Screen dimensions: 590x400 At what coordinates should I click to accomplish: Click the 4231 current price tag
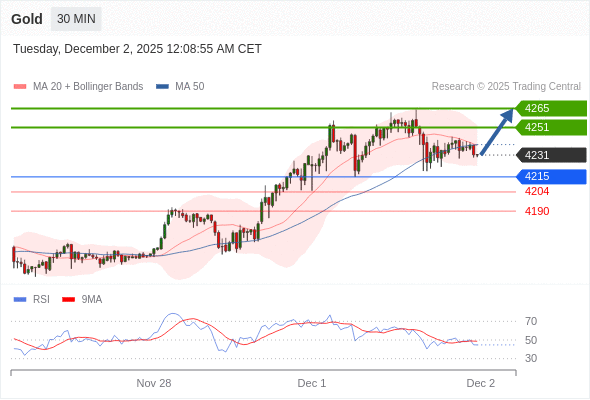coord(551,155)
